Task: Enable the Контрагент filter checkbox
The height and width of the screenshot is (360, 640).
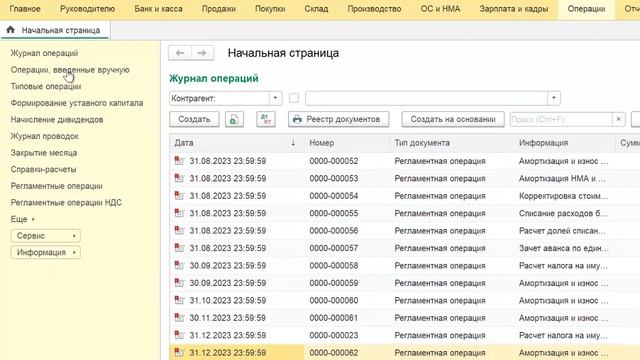Action: [293, 98]
